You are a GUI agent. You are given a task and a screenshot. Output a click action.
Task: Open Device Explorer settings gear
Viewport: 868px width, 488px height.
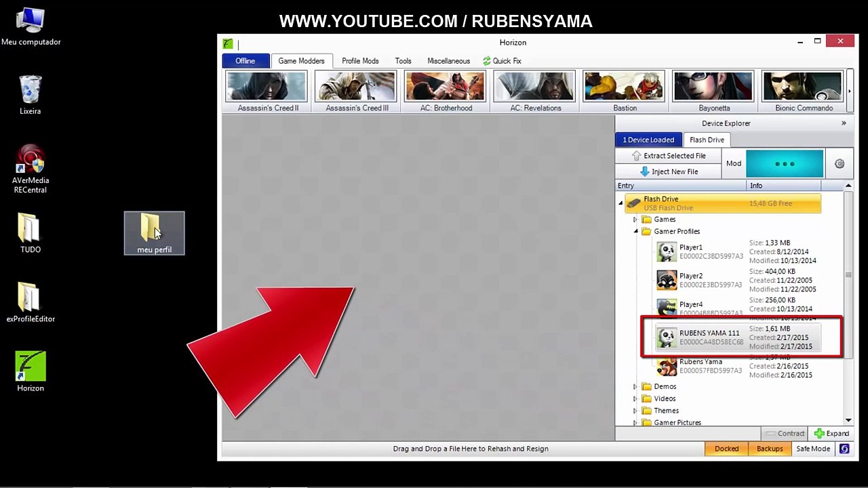(840, 164)
